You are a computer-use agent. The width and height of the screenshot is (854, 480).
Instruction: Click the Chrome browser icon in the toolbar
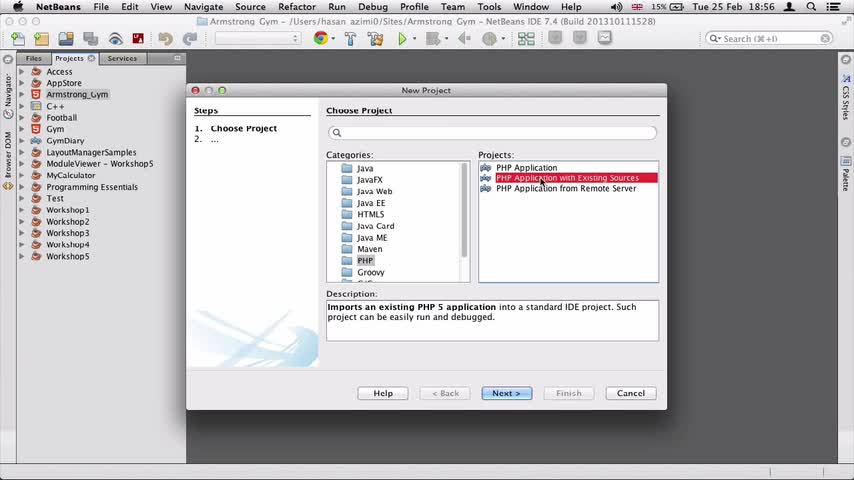click(x=321, y=38)
